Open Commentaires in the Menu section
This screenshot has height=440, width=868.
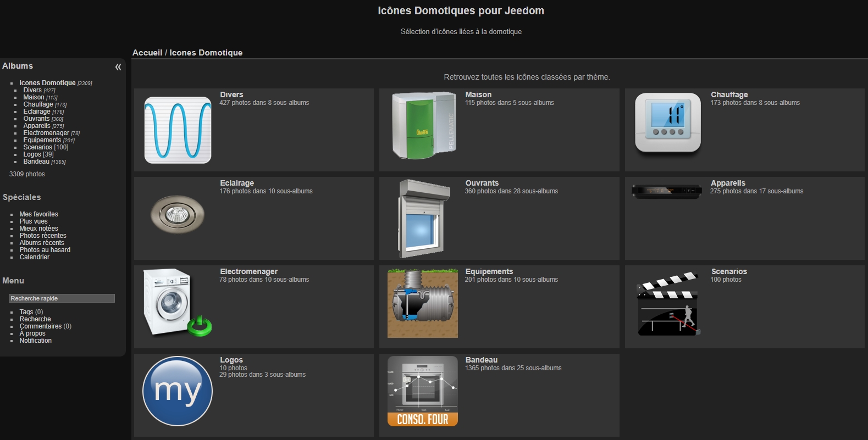[41, 326]
